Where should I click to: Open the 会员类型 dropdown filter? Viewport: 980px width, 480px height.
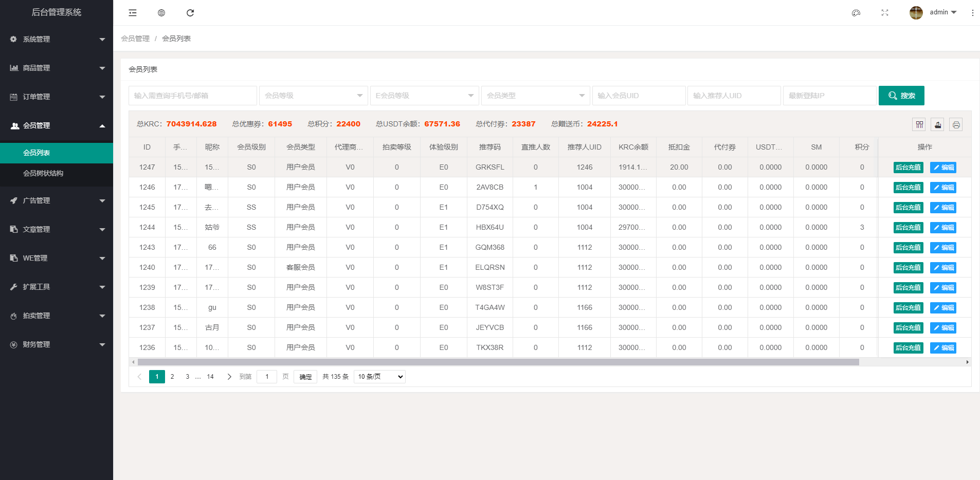(535, 96)
